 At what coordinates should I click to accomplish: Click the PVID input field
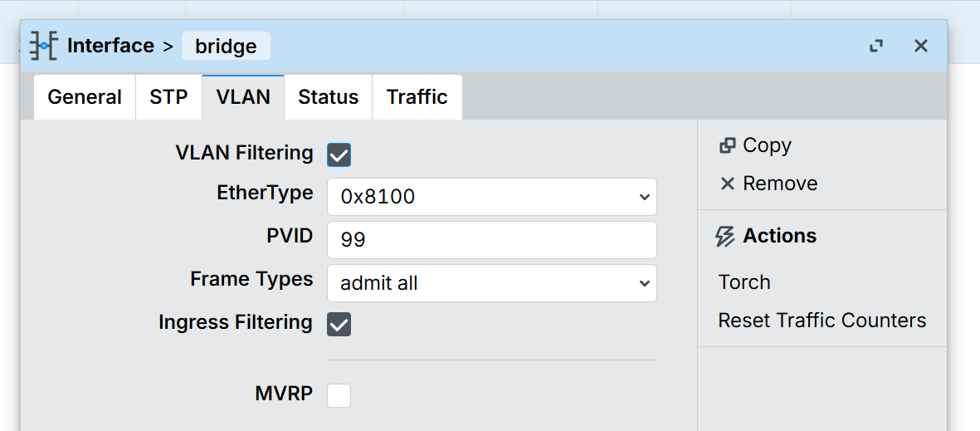point(491,240)
